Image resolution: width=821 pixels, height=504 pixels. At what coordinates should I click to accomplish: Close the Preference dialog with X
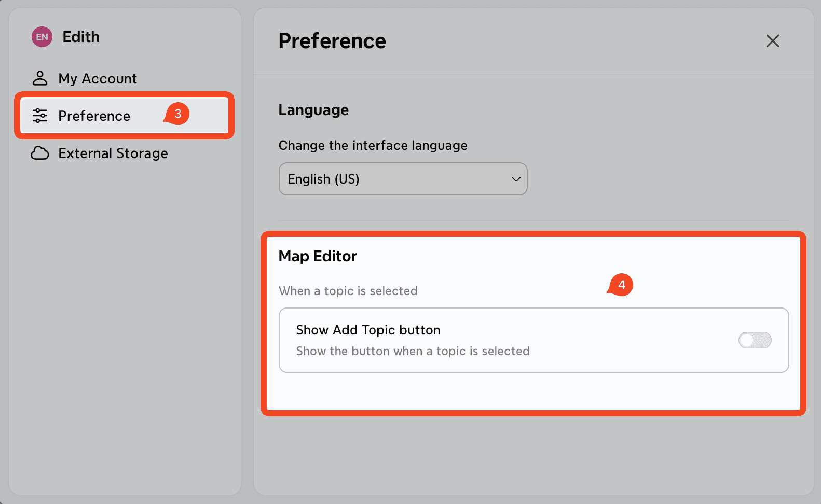[773, 41]
